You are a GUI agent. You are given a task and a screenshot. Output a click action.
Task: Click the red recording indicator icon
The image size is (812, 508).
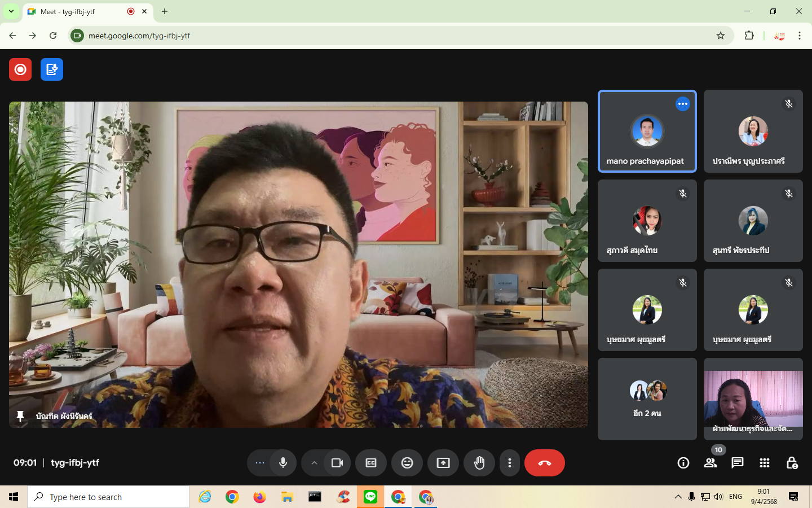coord(20,69)
